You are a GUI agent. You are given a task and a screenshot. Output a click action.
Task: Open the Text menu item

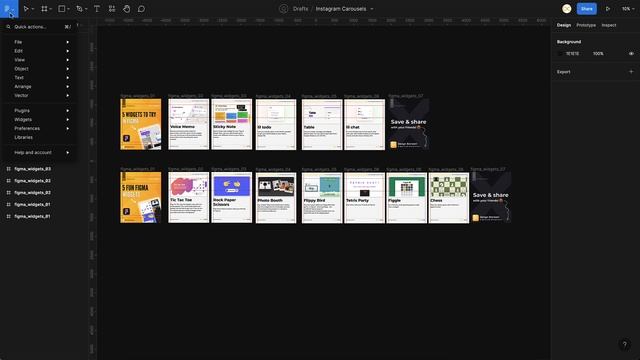39,78
